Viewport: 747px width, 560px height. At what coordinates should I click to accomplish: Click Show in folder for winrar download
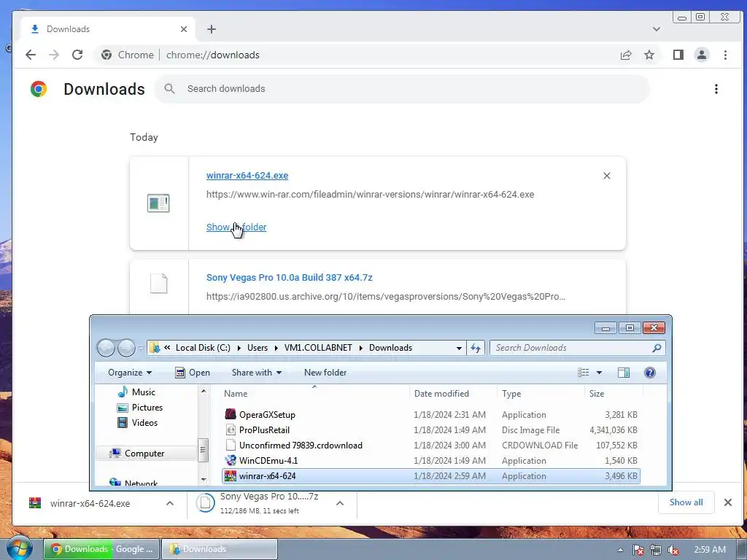(236, 227)
